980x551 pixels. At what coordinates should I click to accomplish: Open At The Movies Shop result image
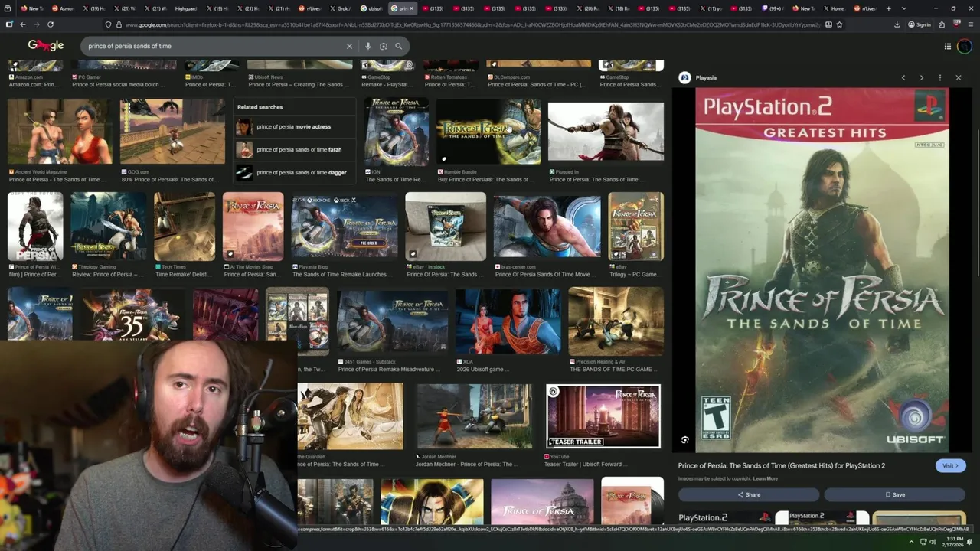[x=253, y=227]
